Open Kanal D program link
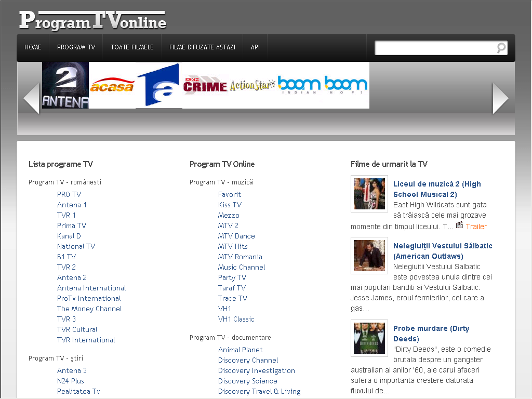Screen dimensions: 532x399 tap(69, 236)
